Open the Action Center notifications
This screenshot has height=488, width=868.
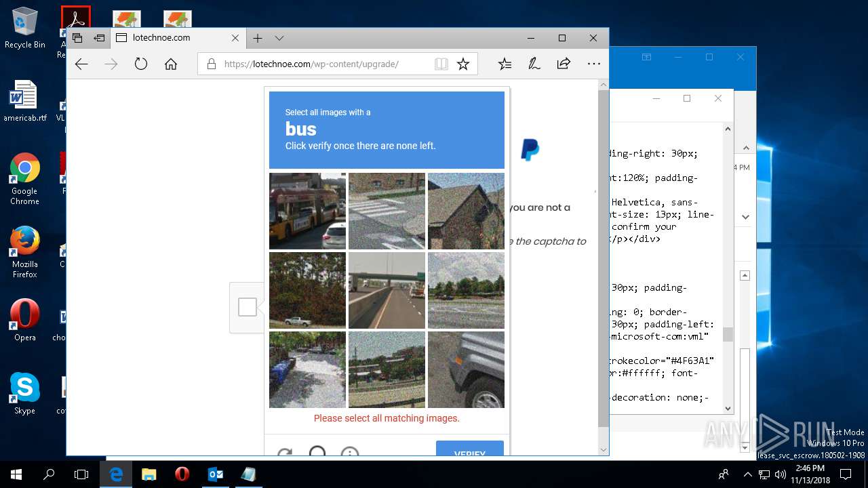[846, 474]
